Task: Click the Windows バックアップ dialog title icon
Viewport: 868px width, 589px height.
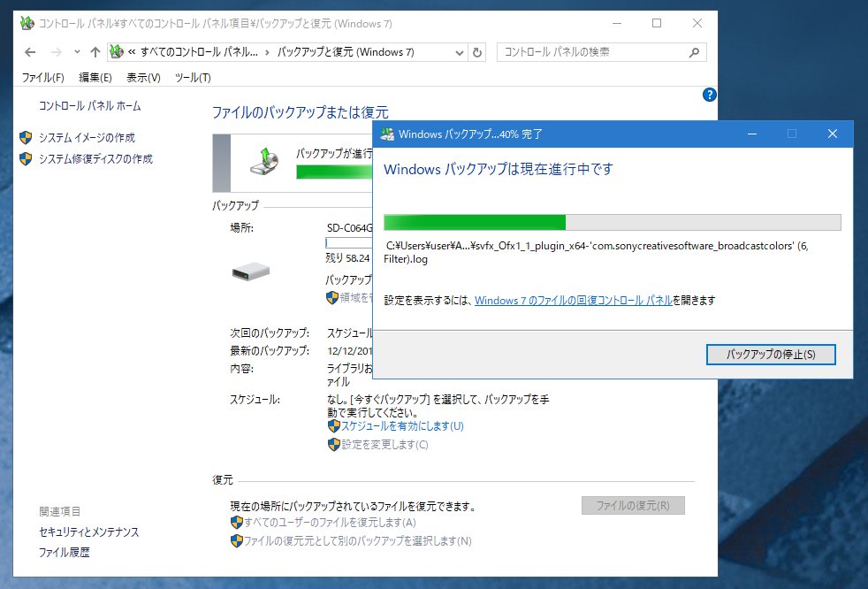Action: click(x=387, y=134)
